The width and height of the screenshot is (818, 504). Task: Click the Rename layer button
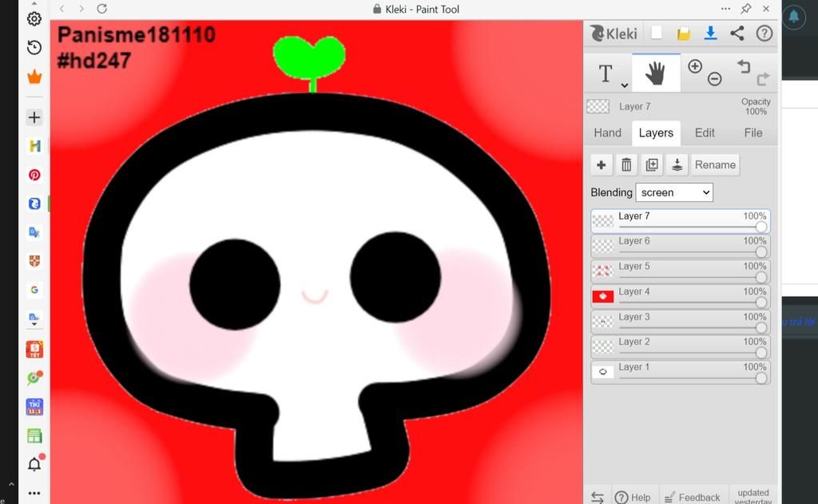715,165
